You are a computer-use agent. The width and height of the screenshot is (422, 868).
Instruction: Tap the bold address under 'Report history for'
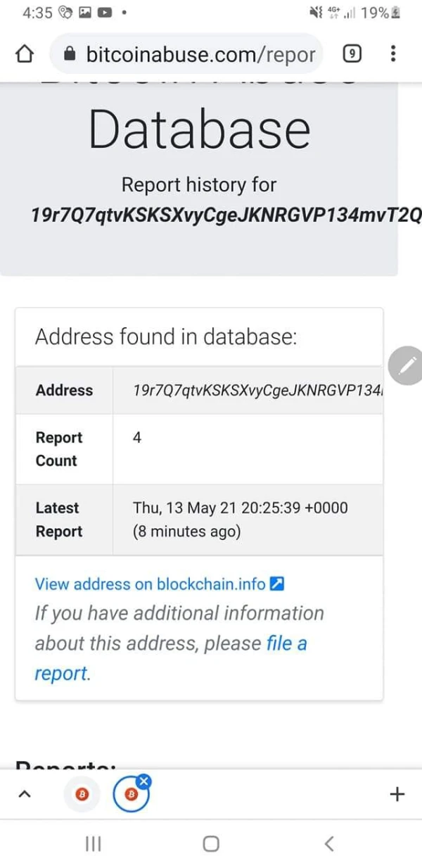coord(225,215)
